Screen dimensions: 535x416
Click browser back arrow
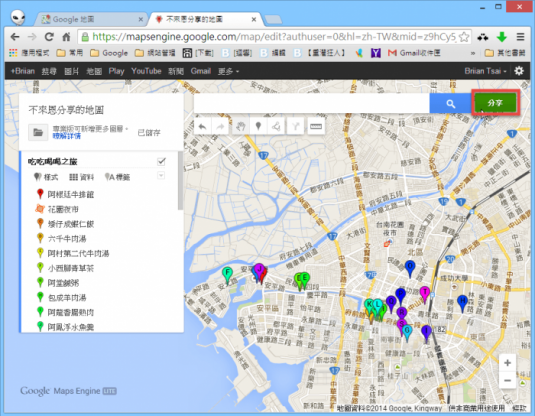click(x=15, y=37)
